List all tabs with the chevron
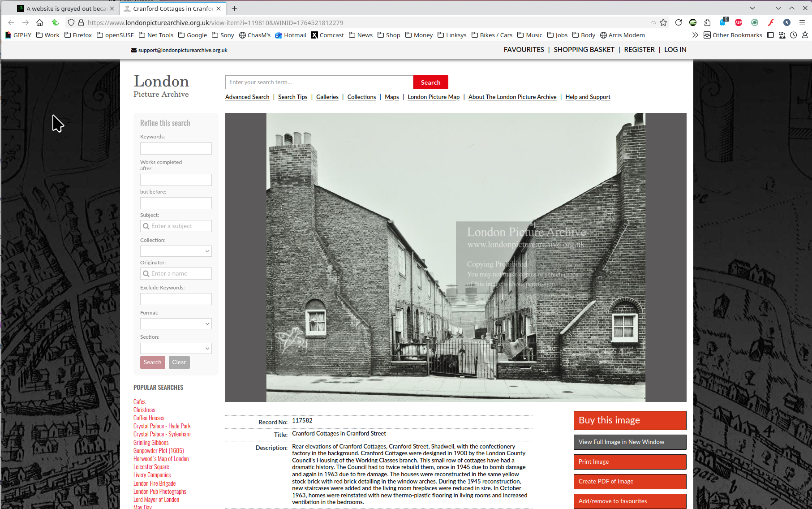This screenshot has height=509, width=812. point(752,8)
